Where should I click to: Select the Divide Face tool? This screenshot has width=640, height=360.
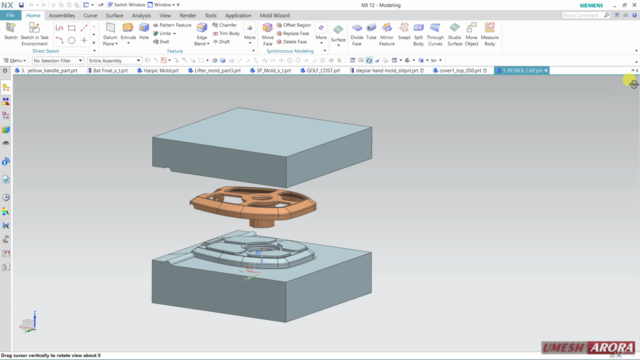357,34
